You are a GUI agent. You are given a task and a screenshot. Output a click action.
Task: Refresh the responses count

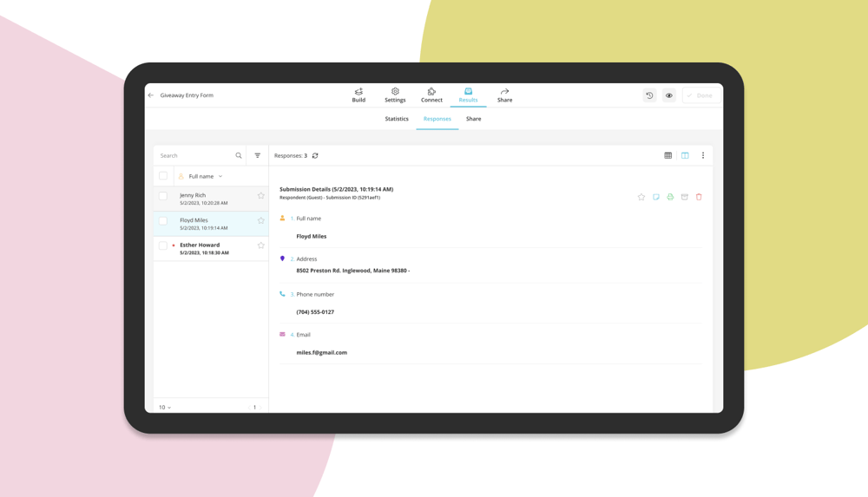tap(315, 156)
